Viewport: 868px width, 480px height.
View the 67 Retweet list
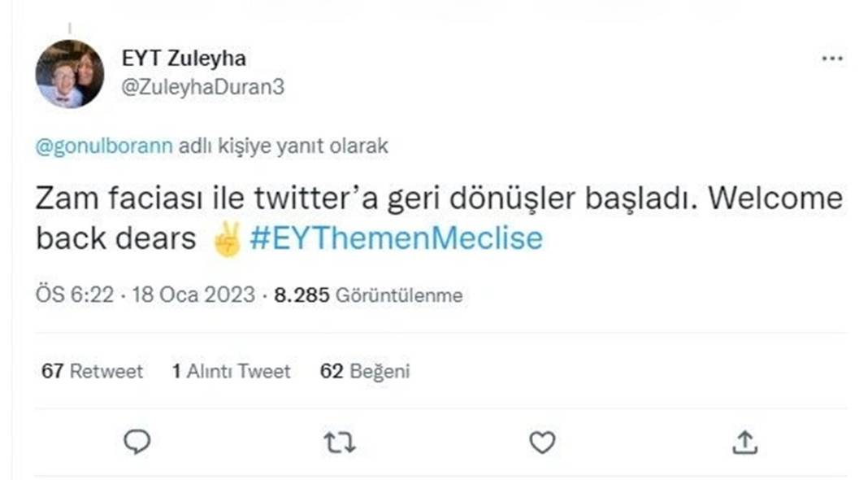click(x=93, y=371)
